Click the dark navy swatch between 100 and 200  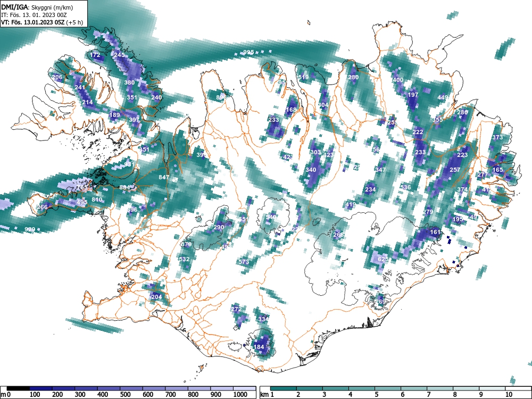[41, 388]
